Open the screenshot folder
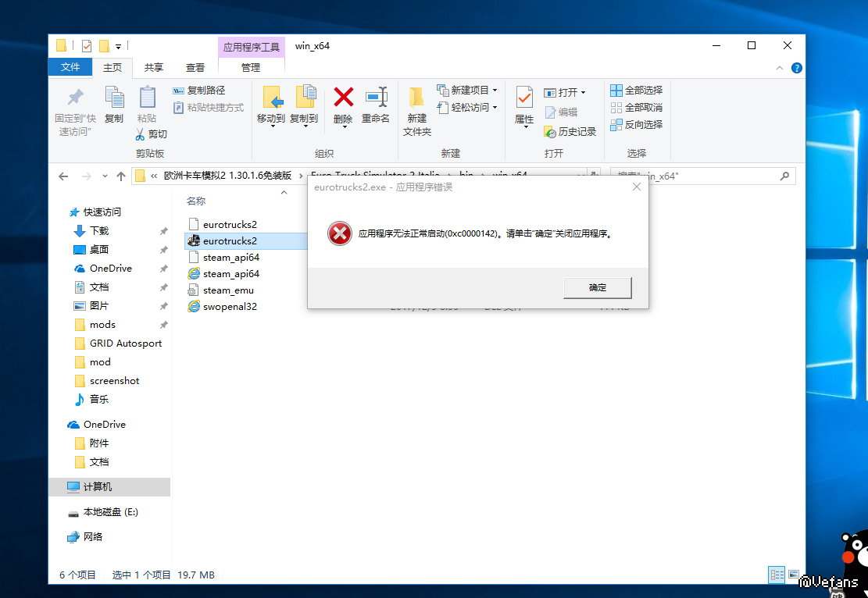Image resolution: width=868 pixels, height=598 pixels. 114,381
